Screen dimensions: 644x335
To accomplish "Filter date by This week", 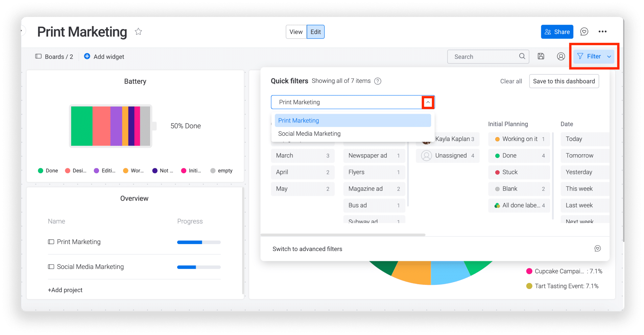I will tap(585, 189).
